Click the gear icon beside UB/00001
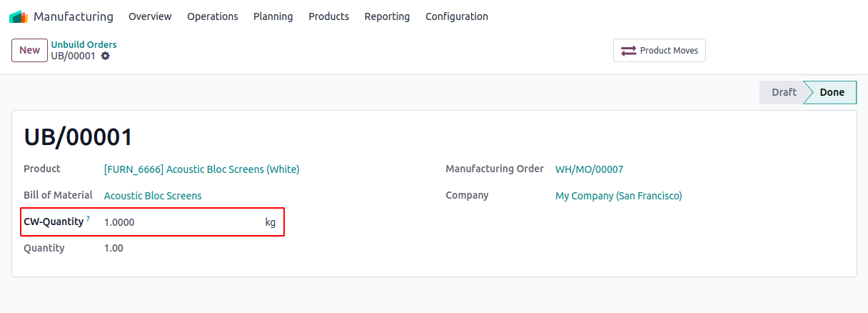The width and height of the screenshot is (868, 313). pos(106,56)
